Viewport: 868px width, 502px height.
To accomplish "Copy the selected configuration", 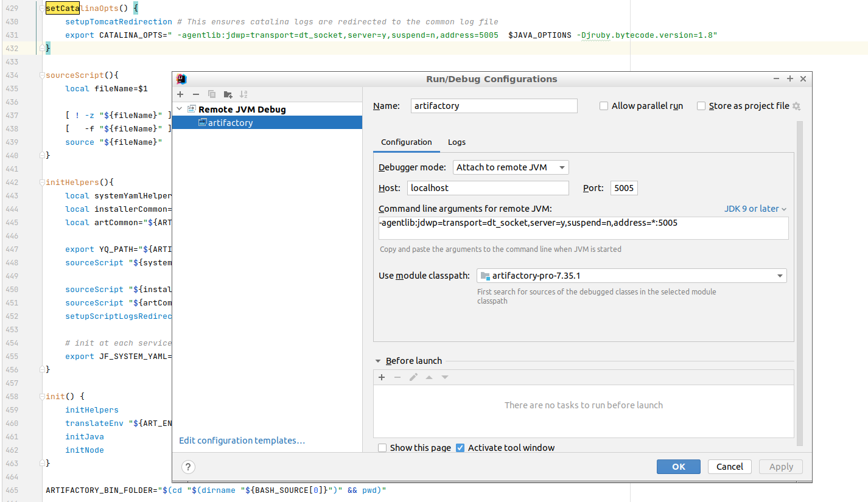I will point(212,94).
